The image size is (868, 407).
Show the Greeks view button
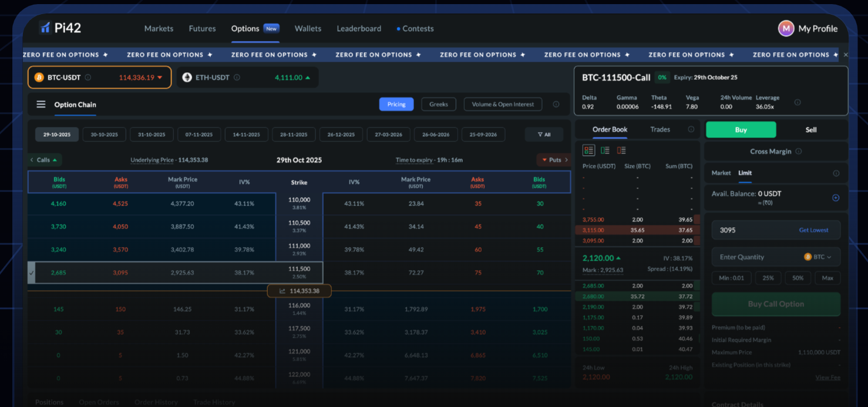tap(438, 105)
